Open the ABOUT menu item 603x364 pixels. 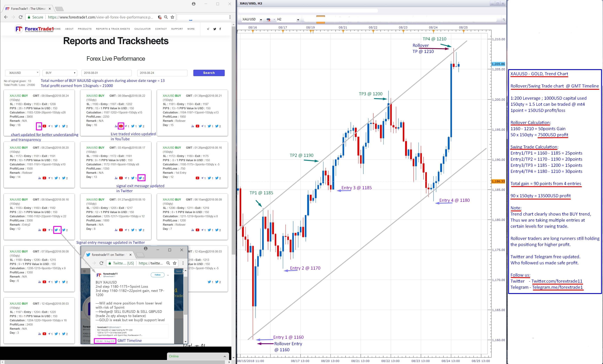(x=69, y=29)
